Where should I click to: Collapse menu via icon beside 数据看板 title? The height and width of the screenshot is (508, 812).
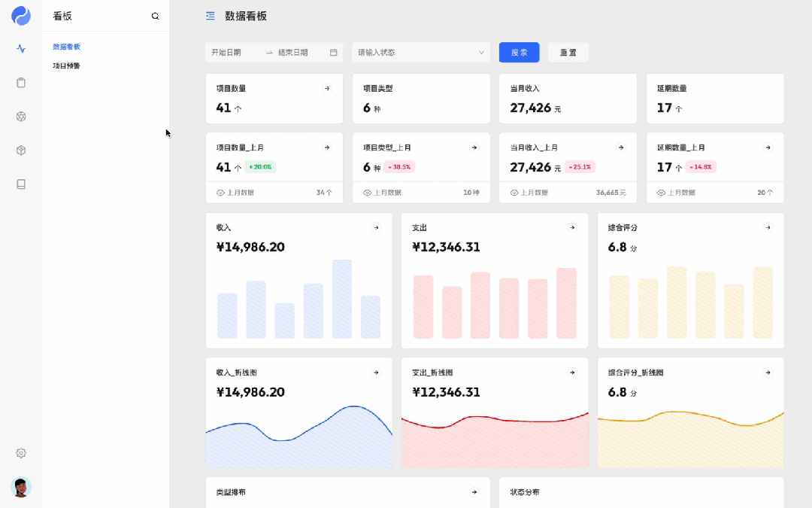pos(211,16)
